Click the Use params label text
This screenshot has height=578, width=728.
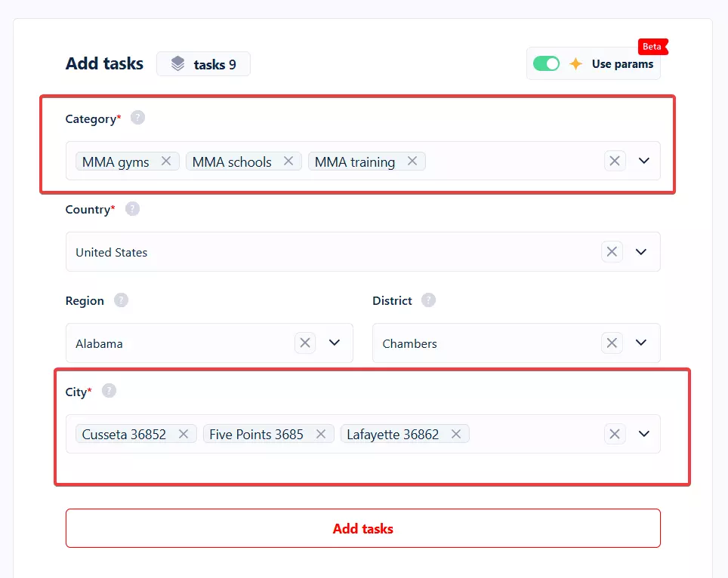622,64
